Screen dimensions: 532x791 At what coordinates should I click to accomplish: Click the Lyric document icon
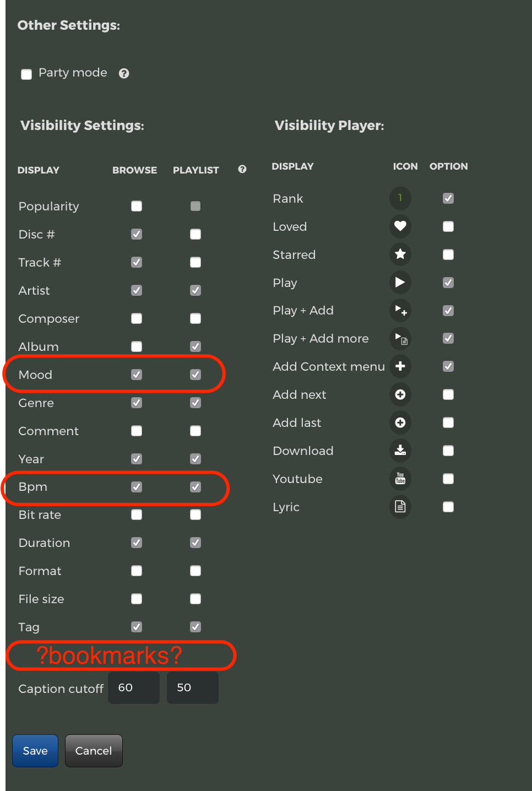[400, 506]
